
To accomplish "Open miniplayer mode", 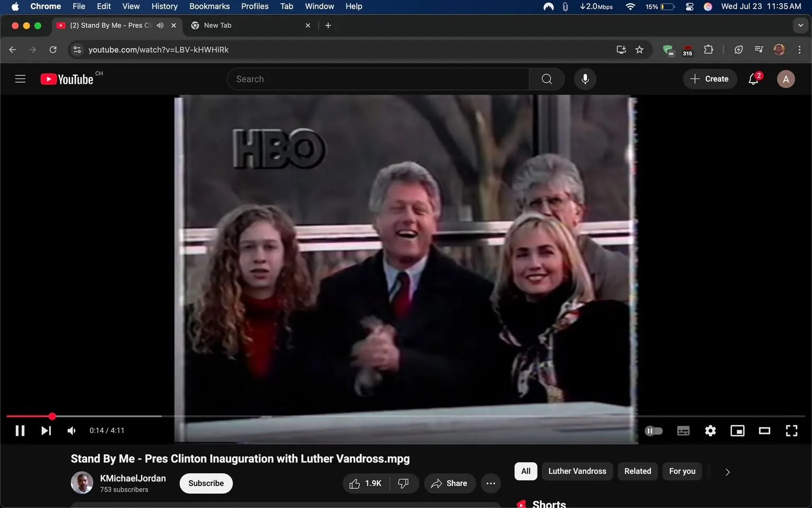I will [737, 430].
